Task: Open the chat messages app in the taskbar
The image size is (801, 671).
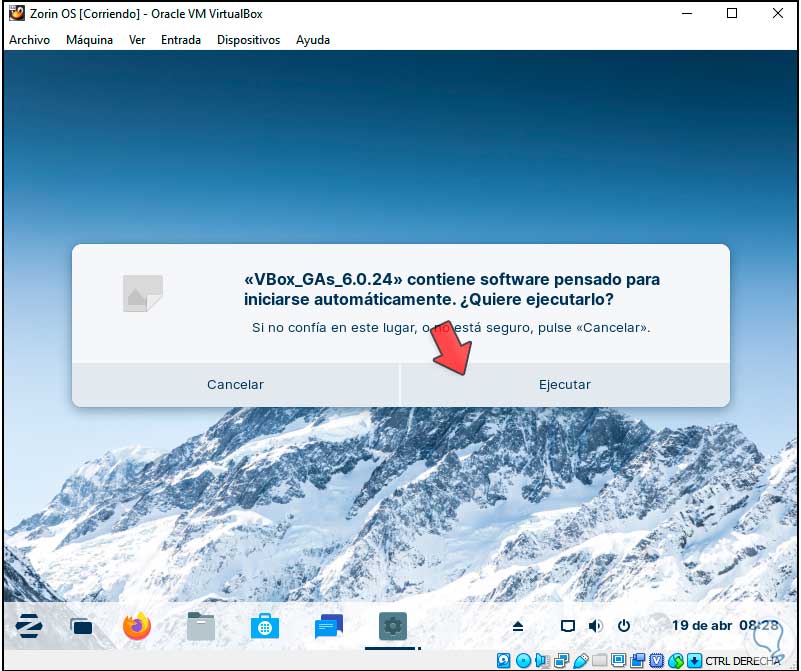Action: [328, 626]
